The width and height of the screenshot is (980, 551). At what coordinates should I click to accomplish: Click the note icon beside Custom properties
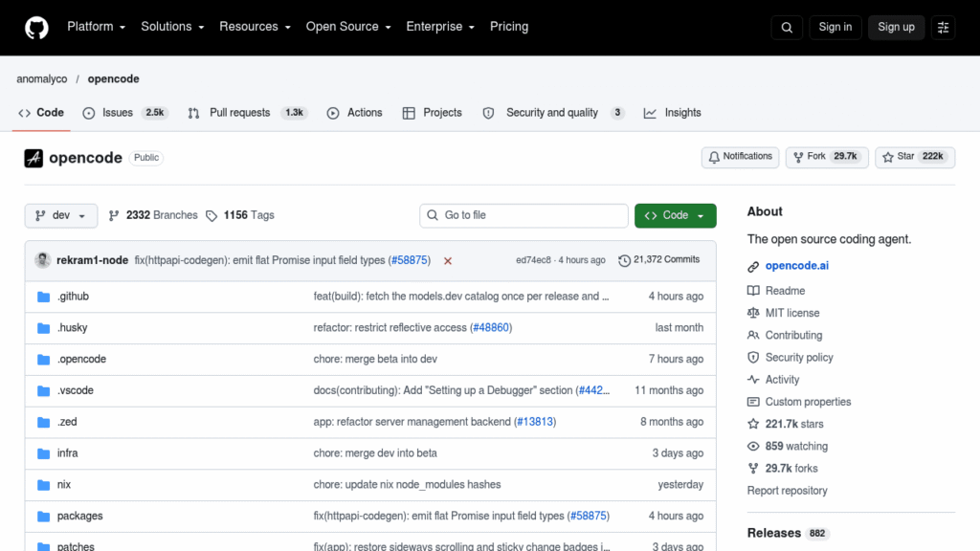pyautogui.click(x=753, y=402)
